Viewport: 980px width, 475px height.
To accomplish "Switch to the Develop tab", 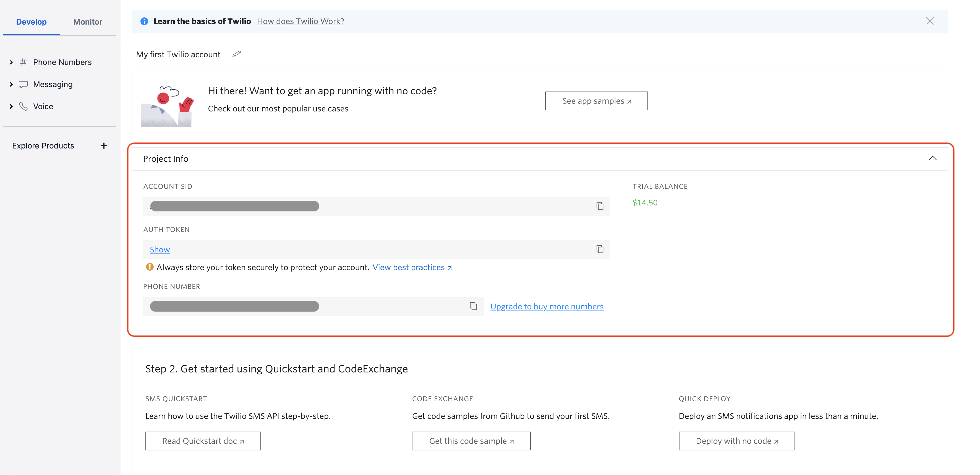I will [x=31, y=22].
